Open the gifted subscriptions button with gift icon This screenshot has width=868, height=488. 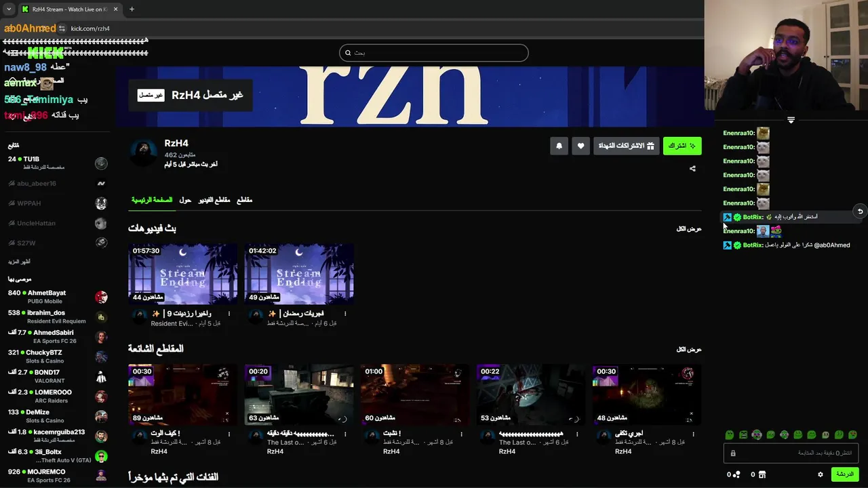point(626,146)
